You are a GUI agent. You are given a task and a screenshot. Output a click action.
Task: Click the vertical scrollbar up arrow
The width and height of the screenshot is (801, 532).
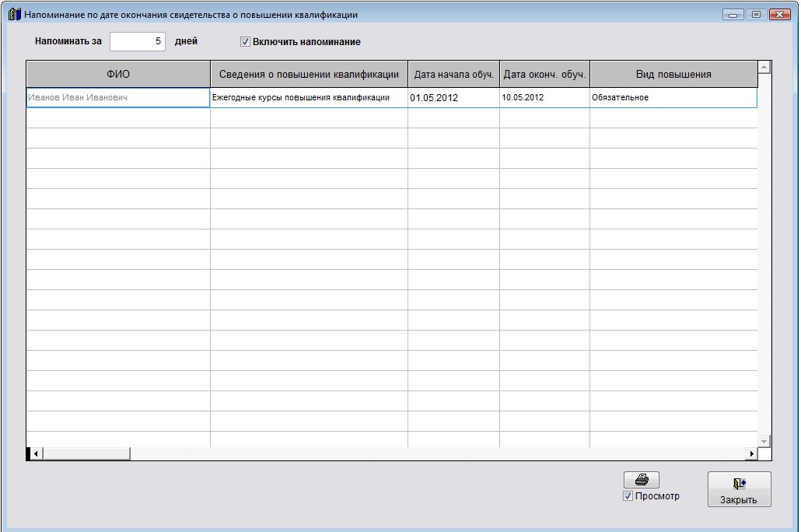coord(764,68)
